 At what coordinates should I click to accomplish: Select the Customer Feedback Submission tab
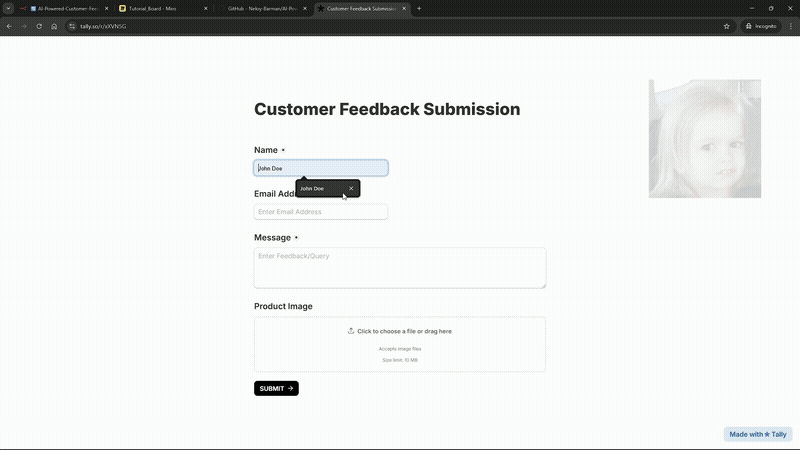pos(361,8)
